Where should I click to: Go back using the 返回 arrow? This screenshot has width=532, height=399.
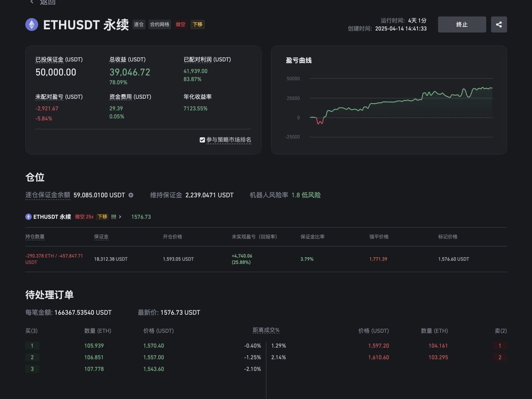[32, 2]
